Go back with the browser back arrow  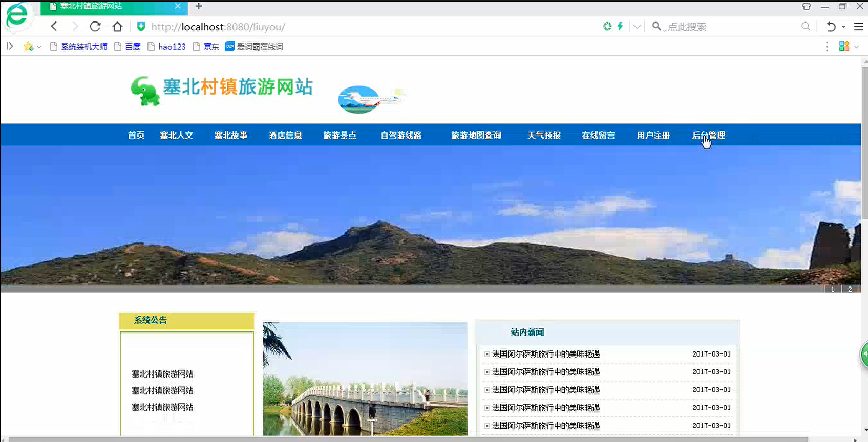click(54, 26)
